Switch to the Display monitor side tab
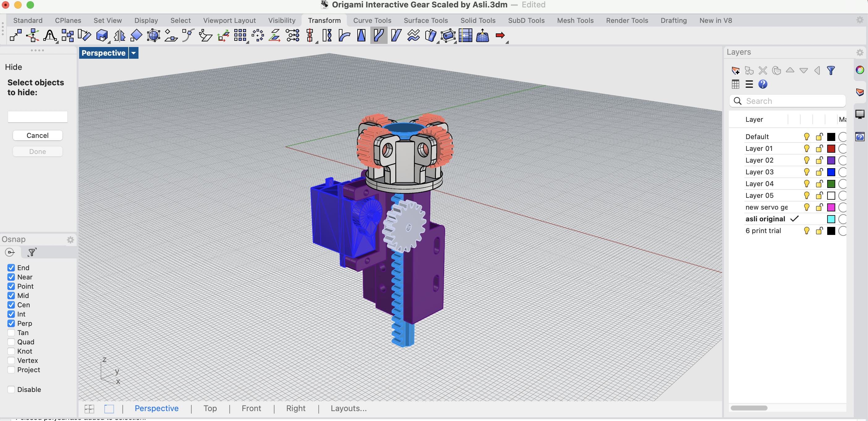 tap(860, 115)
